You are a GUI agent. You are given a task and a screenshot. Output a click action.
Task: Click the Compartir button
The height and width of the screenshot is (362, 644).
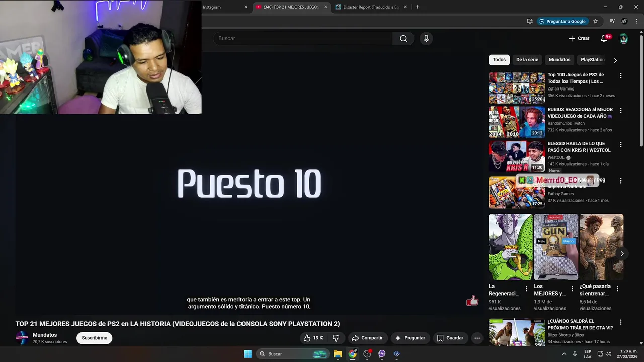pos(367,338)
